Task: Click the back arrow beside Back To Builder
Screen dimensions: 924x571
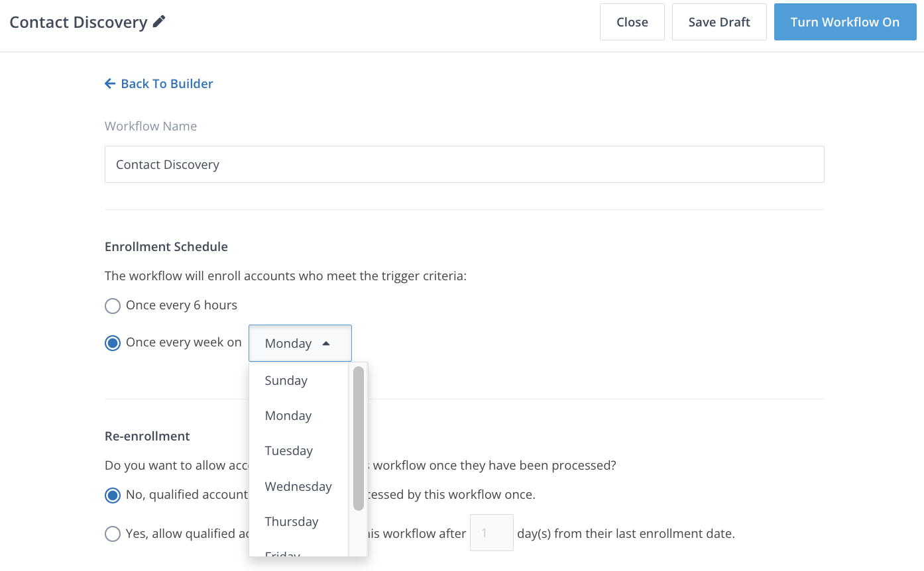Action: click(109, 83)
